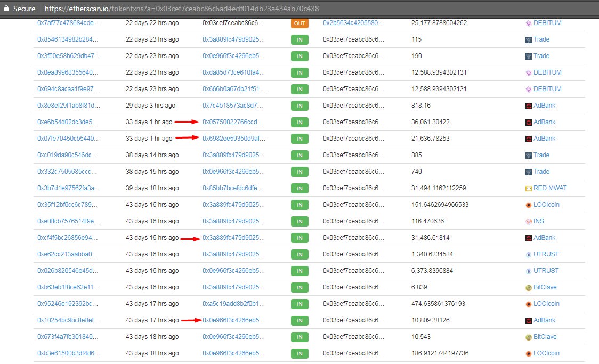Click the INS token icon
Viewport: 599px width, 364px height.
pos(528,222)
